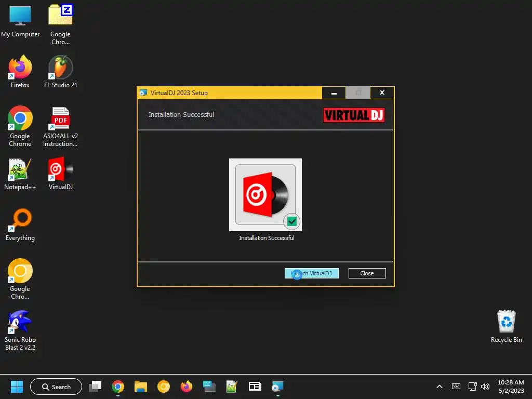
Task: Click the Installation Successful header text
Action: tap(181, 115)
